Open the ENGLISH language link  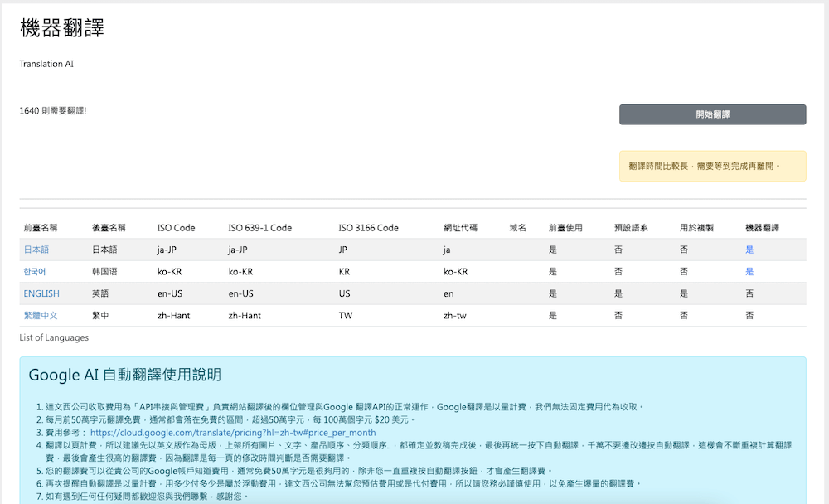point(41,293)
